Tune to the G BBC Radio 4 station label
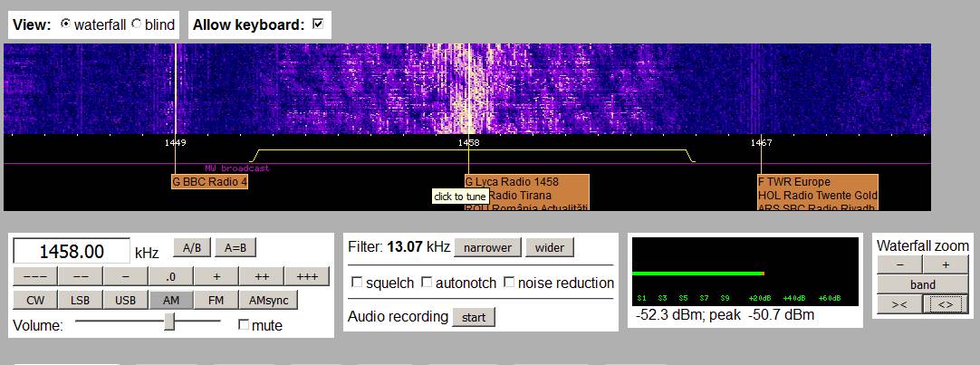 pyautogui.click(x=210, y=181)
